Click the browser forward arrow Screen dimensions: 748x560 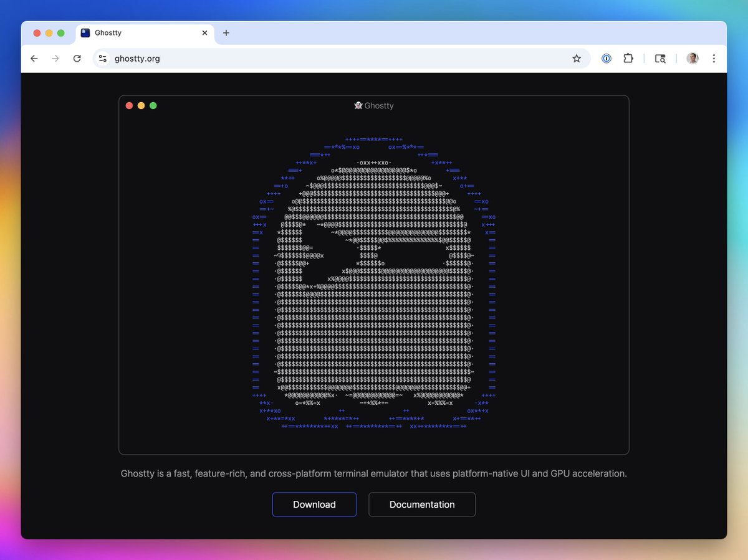tap(55, 59)
